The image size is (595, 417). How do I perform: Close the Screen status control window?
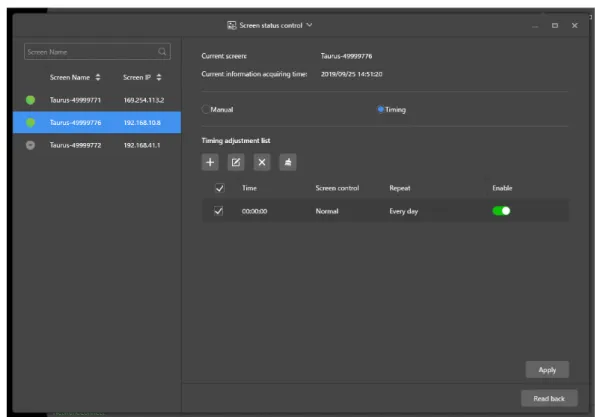575,25
